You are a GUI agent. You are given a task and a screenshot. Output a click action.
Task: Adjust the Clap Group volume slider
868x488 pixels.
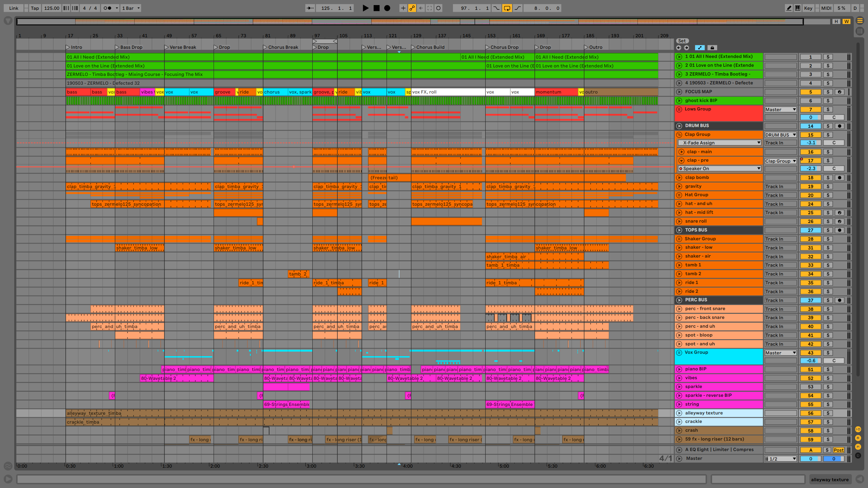click(x=811, y=143)
